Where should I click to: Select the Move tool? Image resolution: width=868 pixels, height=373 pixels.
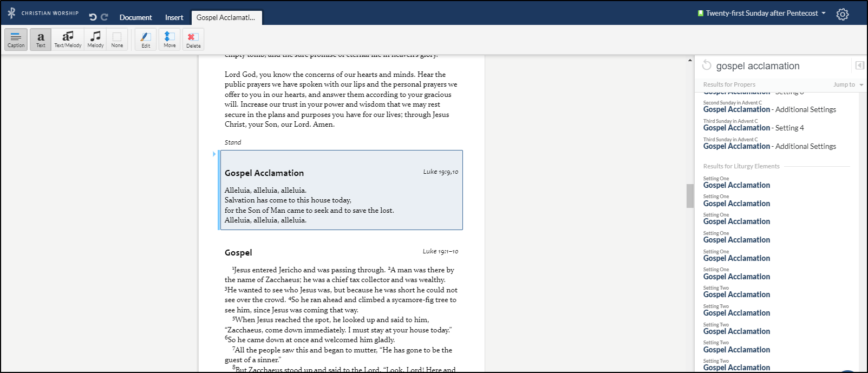coord(169,40)
